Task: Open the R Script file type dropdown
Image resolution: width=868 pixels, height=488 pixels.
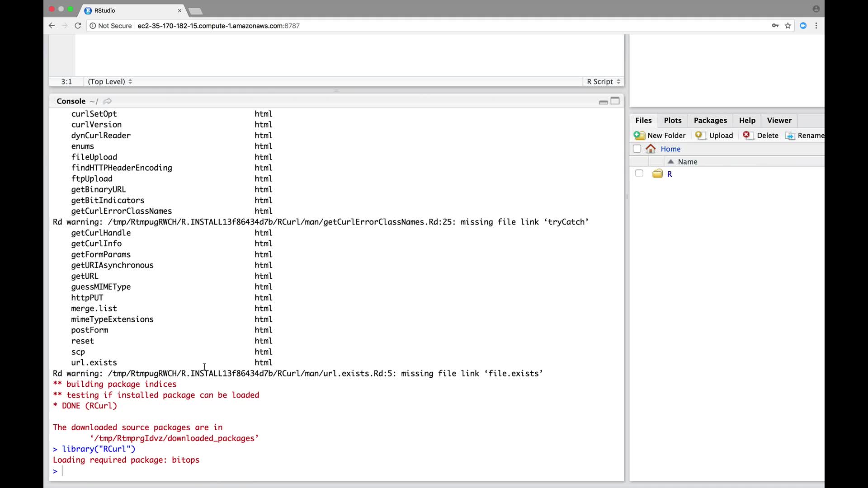Action: (x=604, y=82)
